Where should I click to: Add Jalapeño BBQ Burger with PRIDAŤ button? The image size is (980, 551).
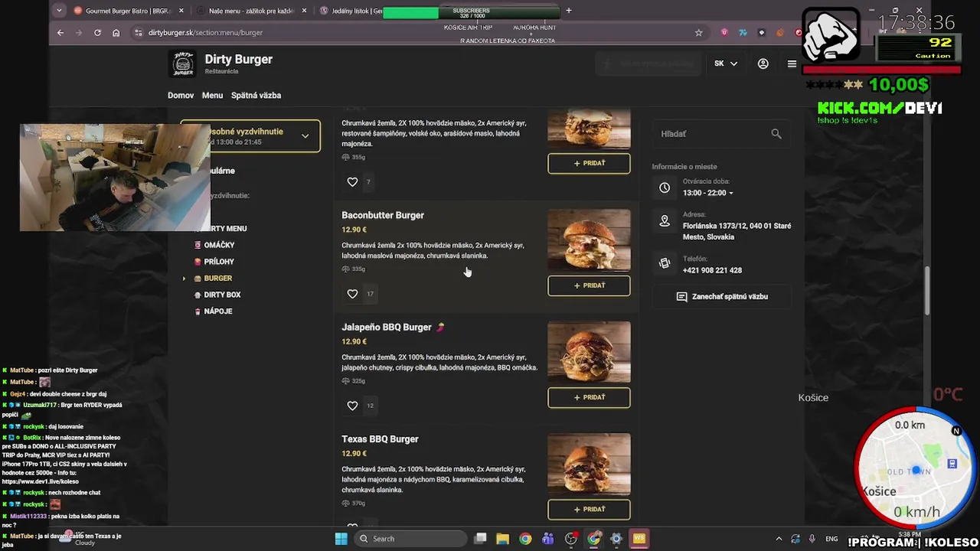(589, 397)
